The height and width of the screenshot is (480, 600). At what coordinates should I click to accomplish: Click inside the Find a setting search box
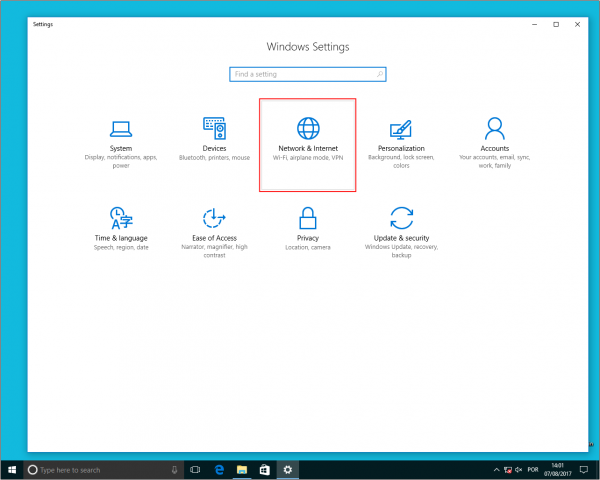308,74
